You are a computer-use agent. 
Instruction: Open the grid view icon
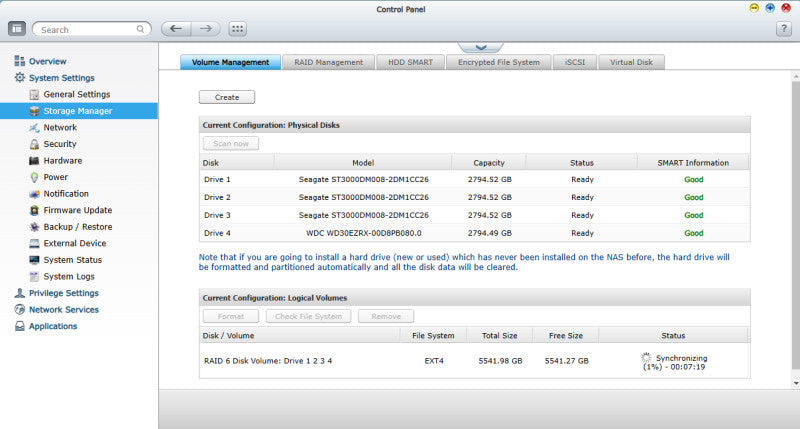237,29
